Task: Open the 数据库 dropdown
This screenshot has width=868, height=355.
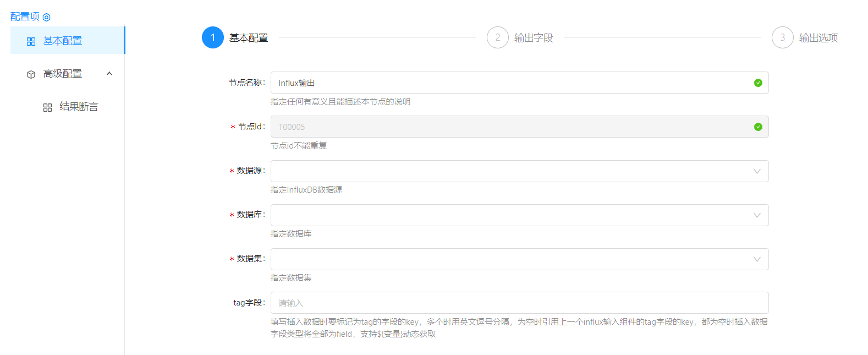Action: coord(519,215)
